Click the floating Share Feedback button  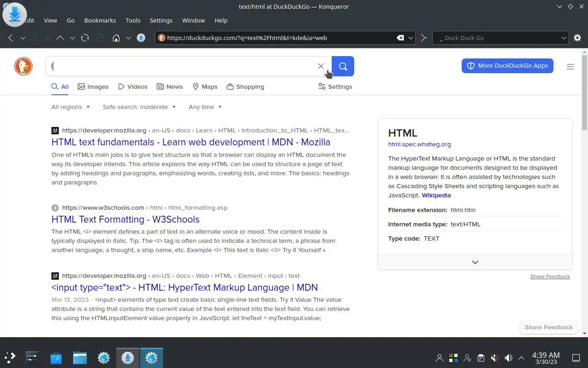coord(548,327)
